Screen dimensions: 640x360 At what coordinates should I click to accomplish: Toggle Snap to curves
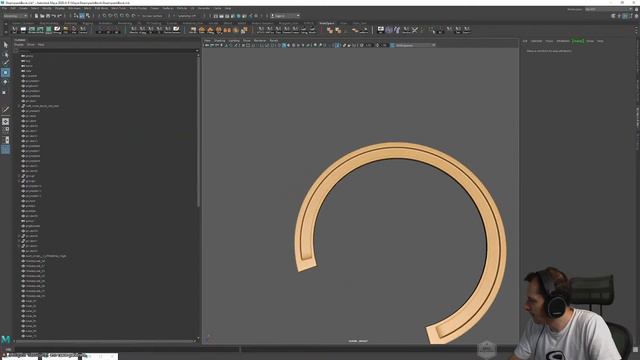tap(110, 16)
